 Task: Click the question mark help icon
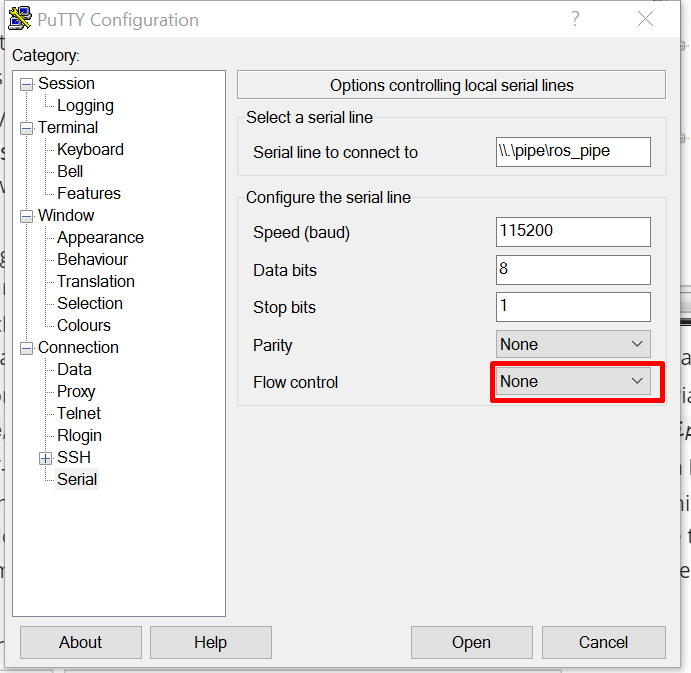(x=575, y=20)
